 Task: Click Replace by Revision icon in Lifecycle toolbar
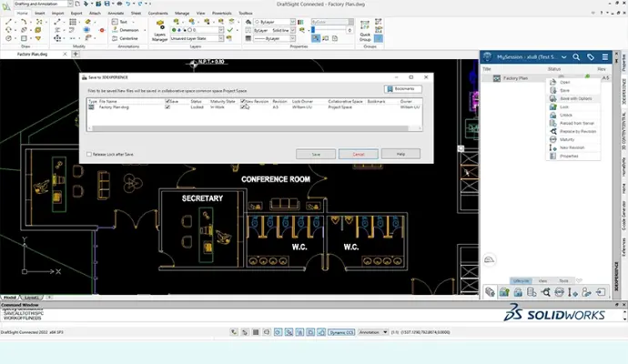(x=545, y=292)
